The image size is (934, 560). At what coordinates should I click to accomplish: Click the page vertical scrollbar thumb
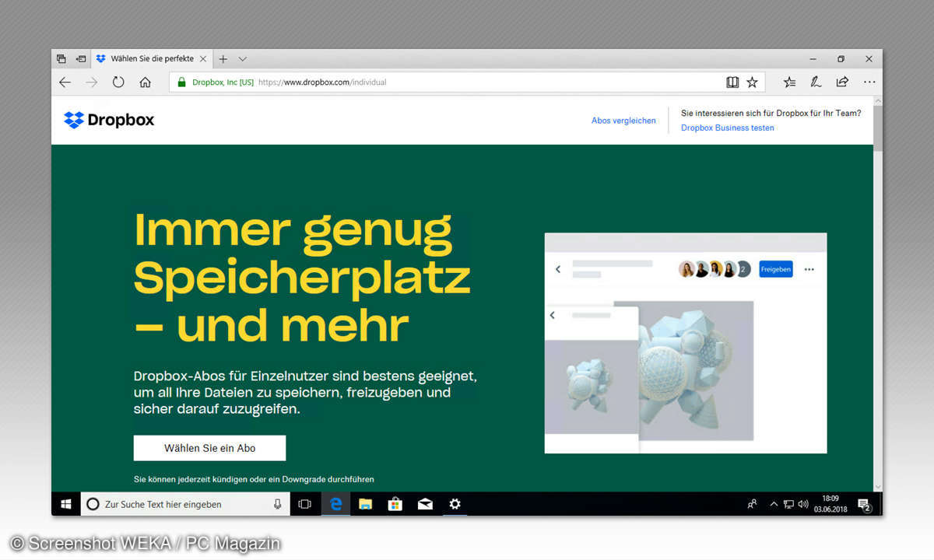878,128
